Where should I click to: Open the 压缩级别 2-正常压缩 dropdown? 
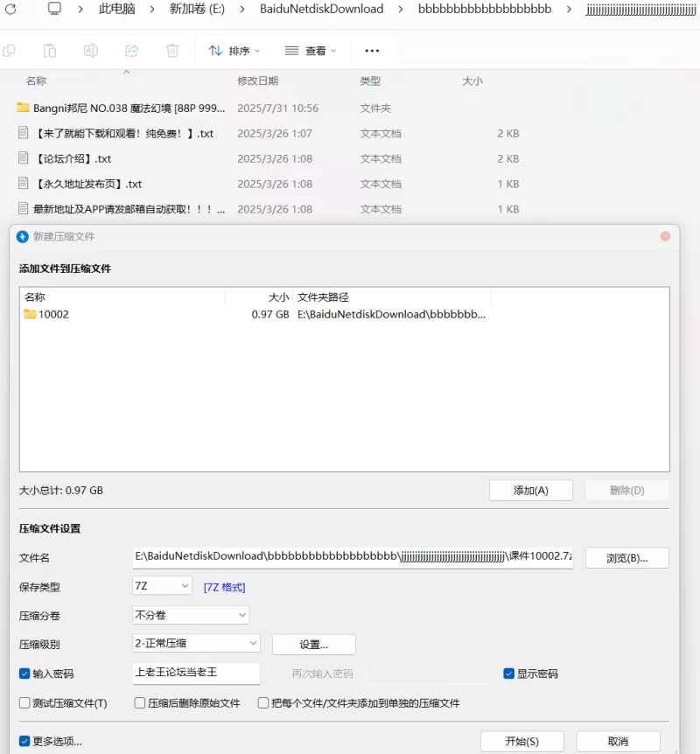[196, 644]
